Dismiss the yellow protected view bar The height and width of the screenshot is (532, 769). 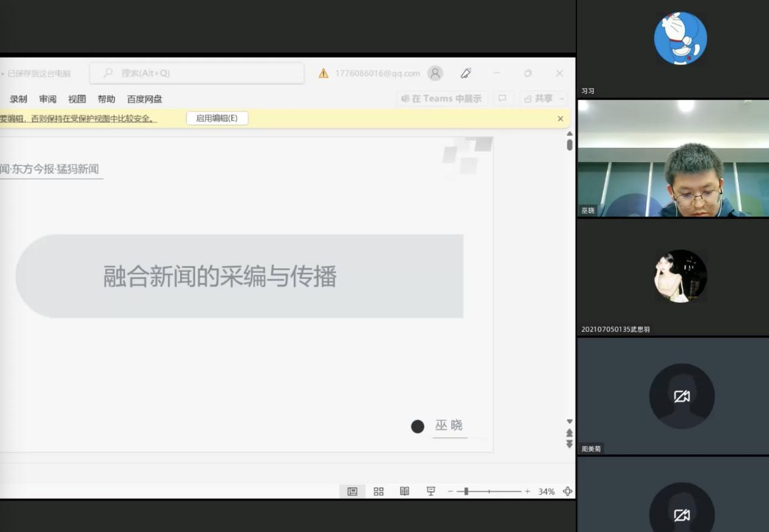pyautogui.click(x=560, y=119)
